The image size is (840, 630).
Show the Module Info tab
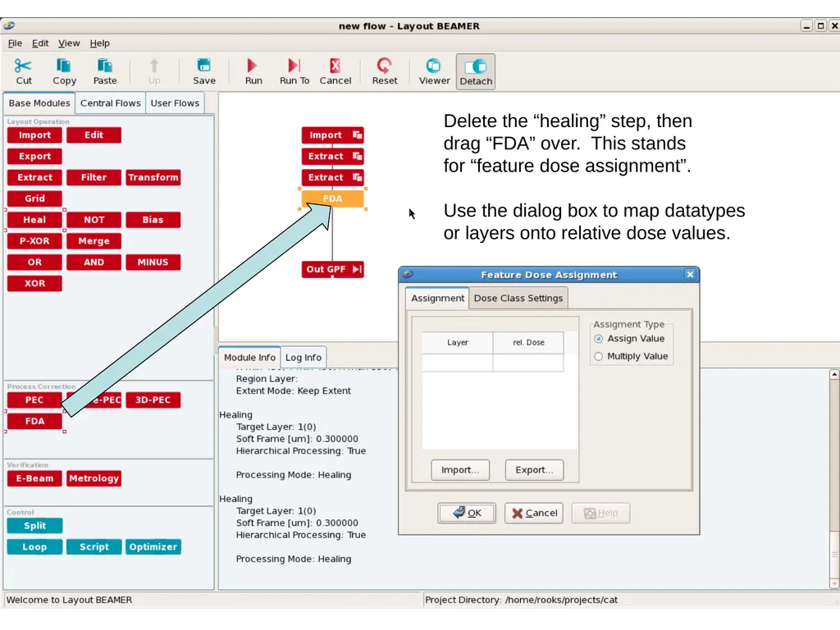click(x=249, y=358)
